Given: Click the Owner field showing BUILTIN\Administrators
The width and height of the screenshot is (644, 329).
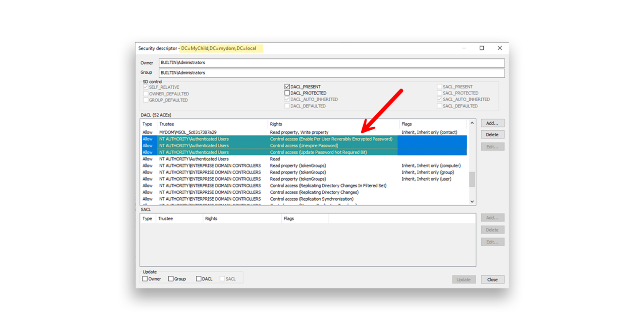Looking at the screenshot, I should pyautogui.click(x=332, y=63).
